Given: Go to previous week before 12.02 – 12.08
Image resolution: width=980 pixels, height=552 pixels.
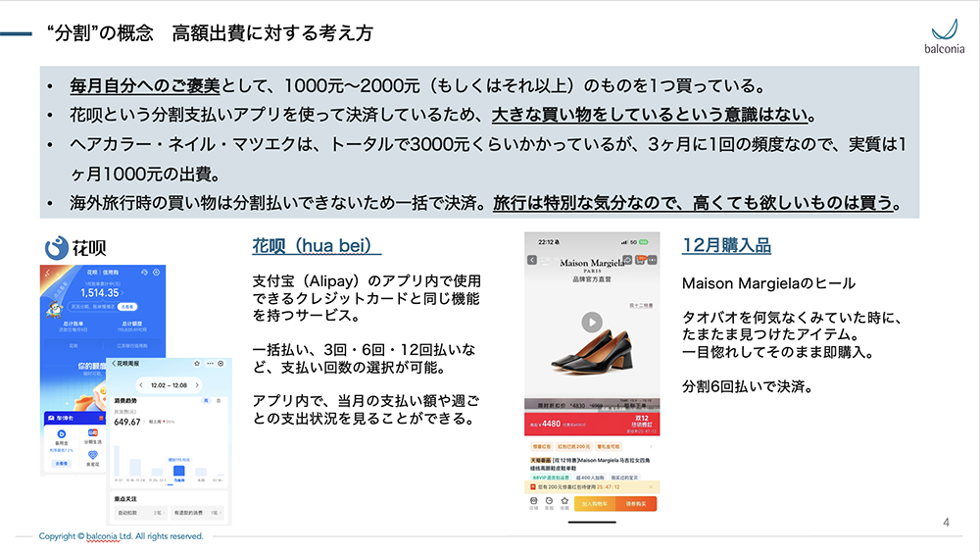Looking at the screenshot, I should pos(141,385).
